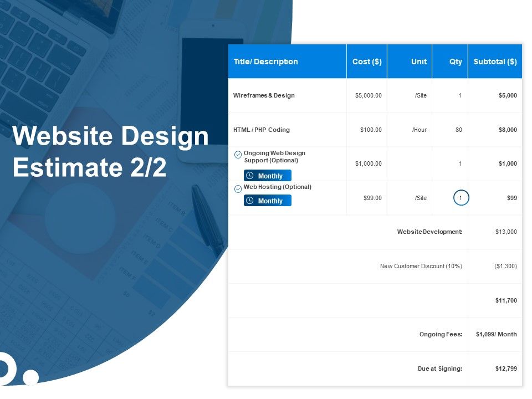532x399 pixels.
Task: Click the 'Website Design Estimate 2/2' slide title
Action: 111,151
